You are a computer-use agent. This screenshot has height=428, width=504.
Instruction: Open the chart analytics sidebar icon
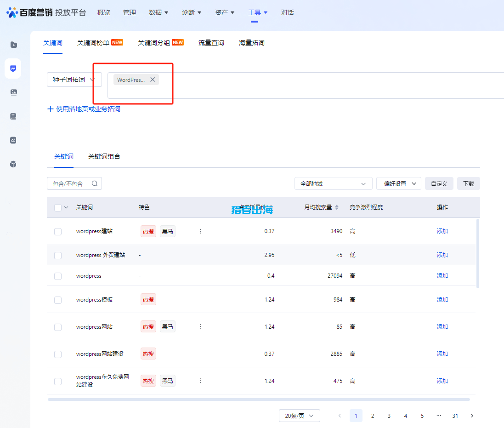[x=13, y=140]
